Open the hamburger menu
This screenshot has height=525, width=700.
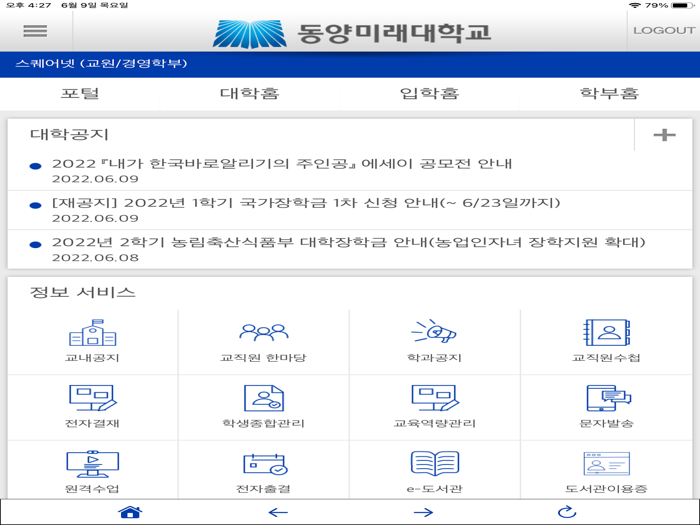click(35, 31)
